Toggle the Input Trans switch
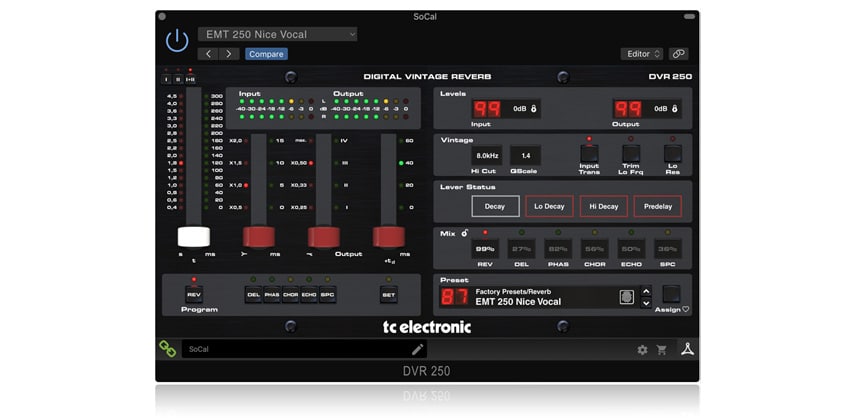The image size is (860, 420). click(x=589, y=155)
